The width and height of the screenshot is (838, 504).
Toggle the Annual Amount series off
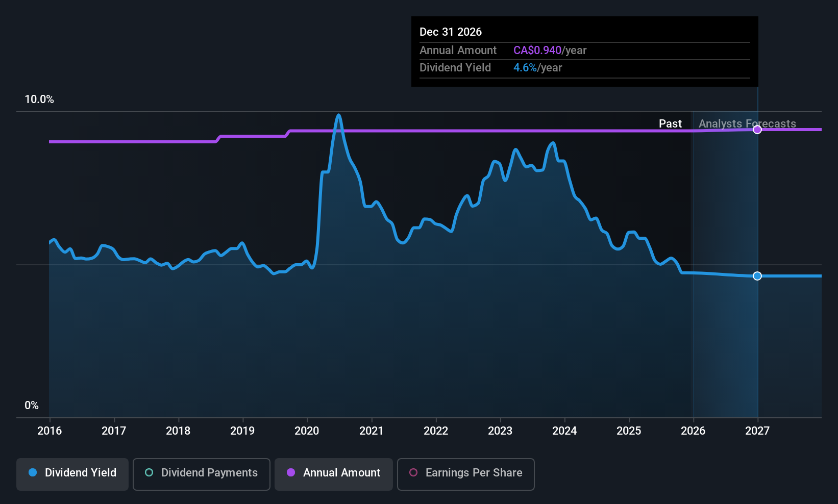coord(333,474)
